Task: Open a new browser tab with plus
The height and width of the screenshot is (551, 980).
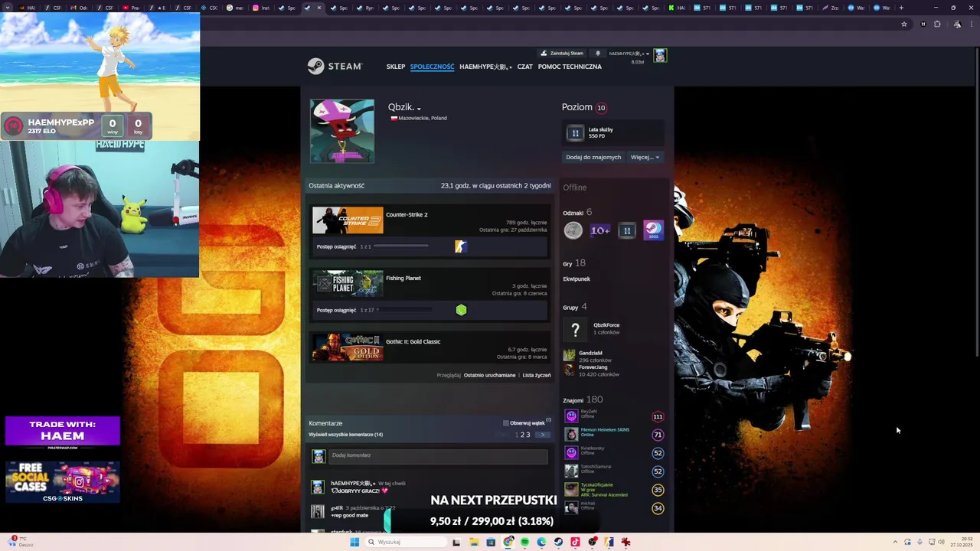Action: 901,8
